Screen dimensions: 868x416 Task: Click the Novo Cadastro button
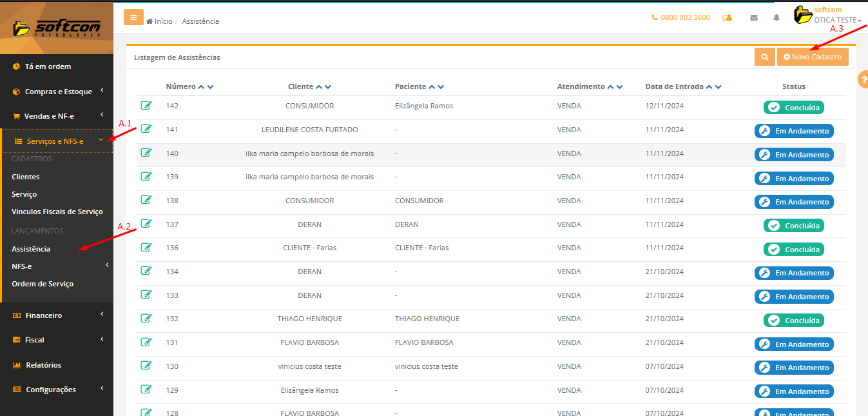813,57
